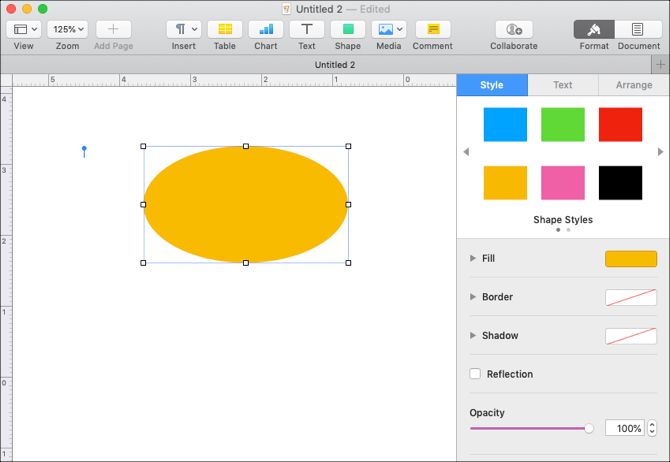Image resolution: width=670 pixels, height=462 pixels.
Task: Click the oval's top-center resize handle
Action: coord(246,146)
